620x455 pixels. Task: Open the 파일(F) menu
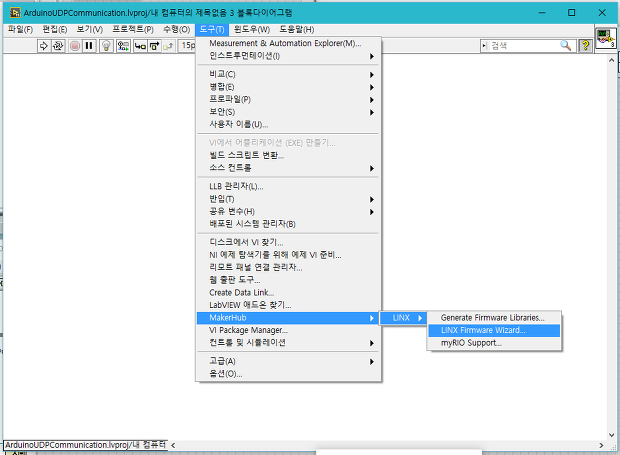click(20, 29)
